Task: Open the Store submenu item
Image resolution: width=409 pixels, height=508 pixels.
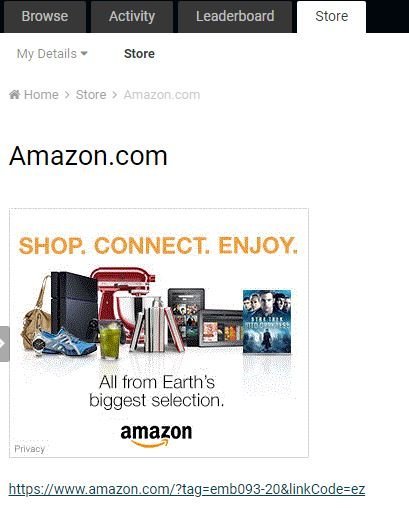Action: click(x=139, y=54)
